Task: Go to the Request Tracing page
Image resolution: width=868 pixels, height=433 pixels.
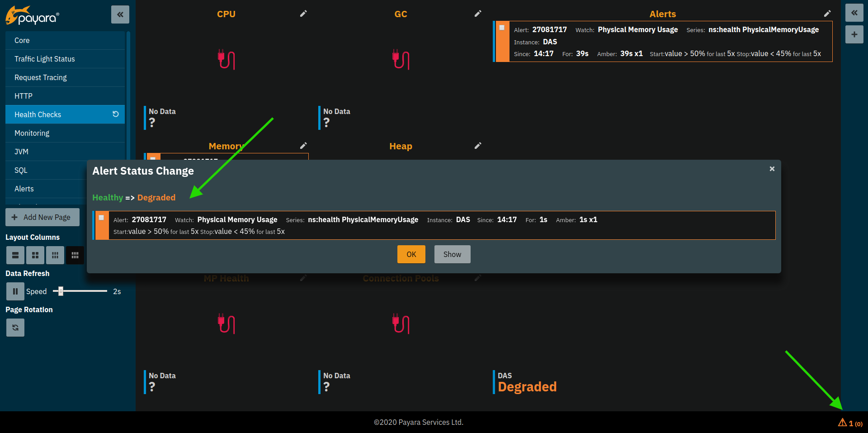Action: (x=41, y=77)
